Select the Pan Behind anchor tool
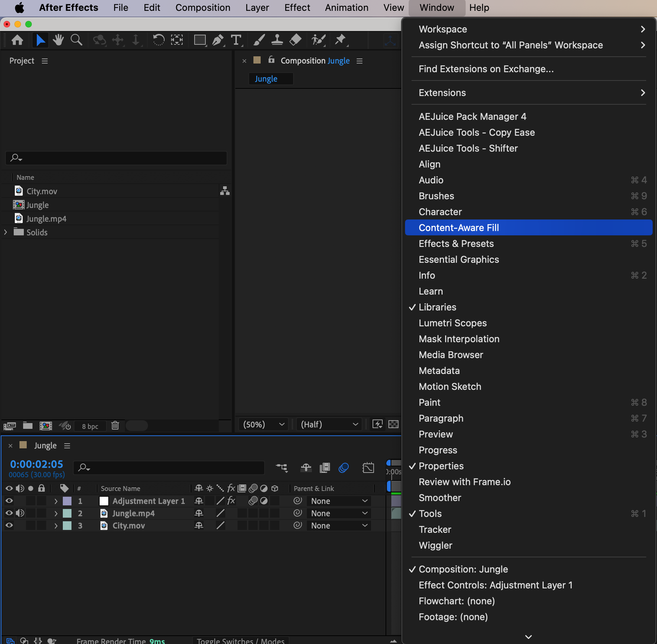 pos(177,40)
